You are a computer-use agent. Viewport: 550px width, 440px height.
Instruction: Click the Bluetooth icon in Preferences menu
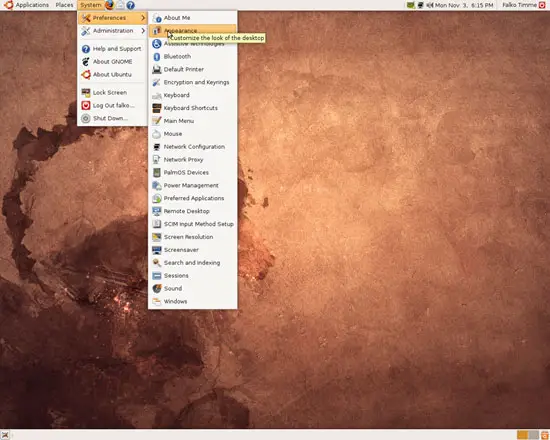coord(156,56)
